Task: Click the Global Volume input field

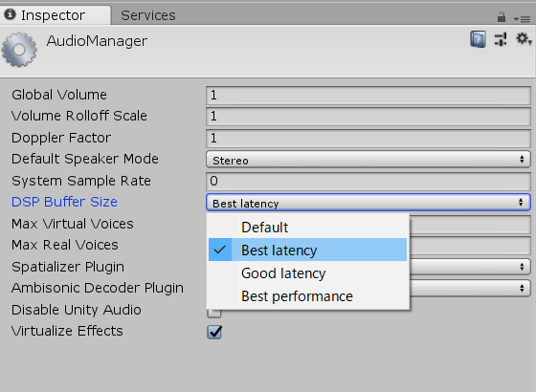Action: [368, 95]
